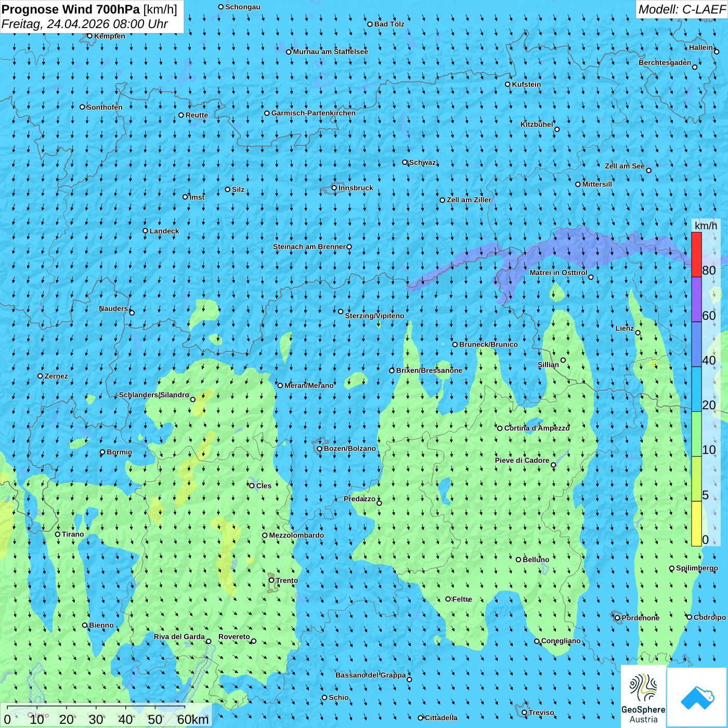Click the Sterzing/Vipiteno label

374,316
